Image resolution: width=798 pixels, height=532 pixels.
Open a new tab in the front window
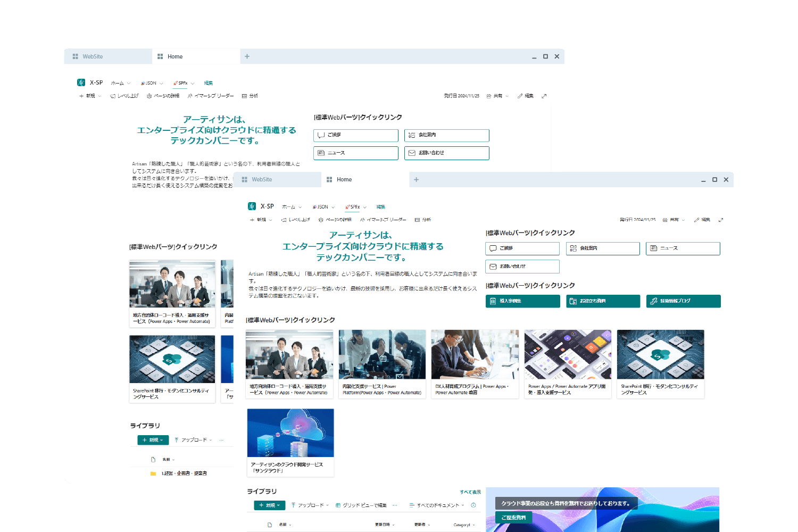pyautogui.click(x=417, y=180)
